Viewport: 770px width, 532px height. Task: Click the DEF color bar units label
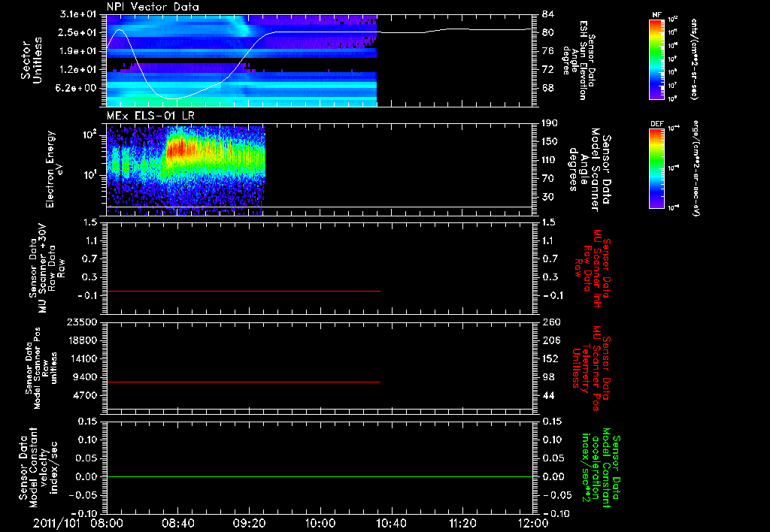(x=696, y=169)
